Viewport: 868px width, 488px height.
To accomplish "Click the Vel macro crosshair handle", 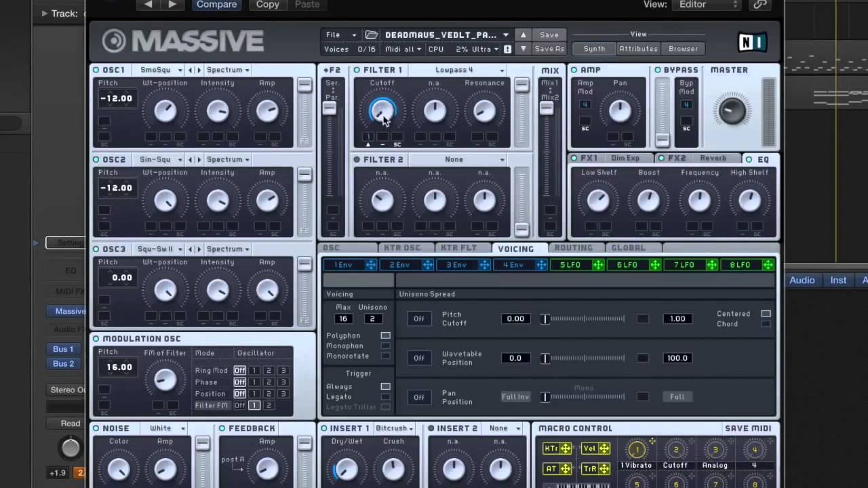I will [604, 449].
